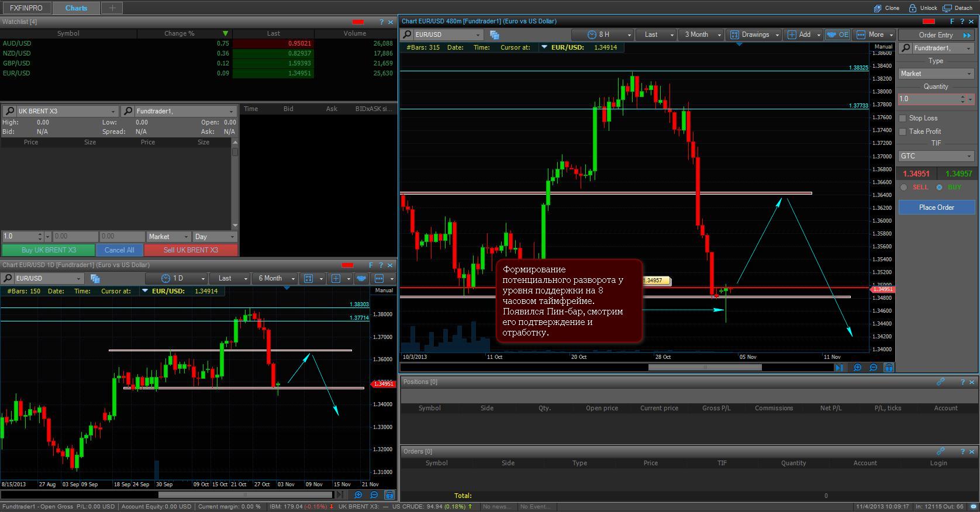Click the F icon in the 1D chart title bar
The image size is (980, 512).
click(x=371, y=265)
